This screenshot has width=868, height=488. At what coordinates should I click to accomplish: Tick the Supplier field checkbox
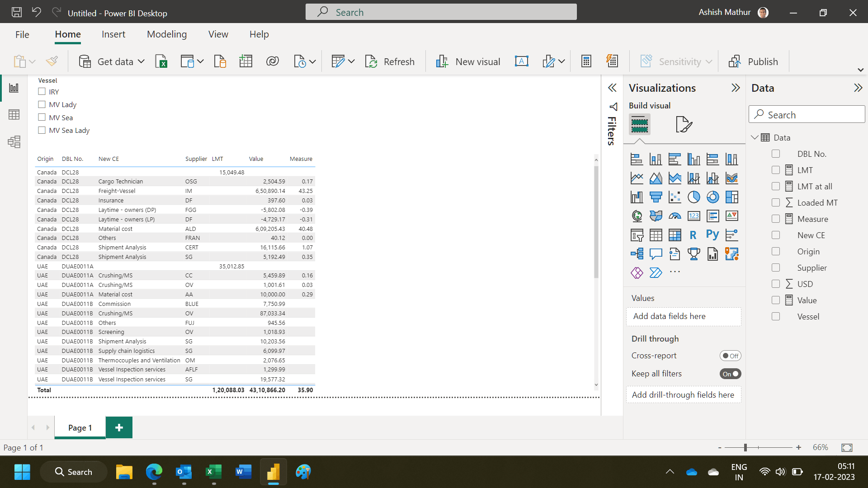pos(776,267)
